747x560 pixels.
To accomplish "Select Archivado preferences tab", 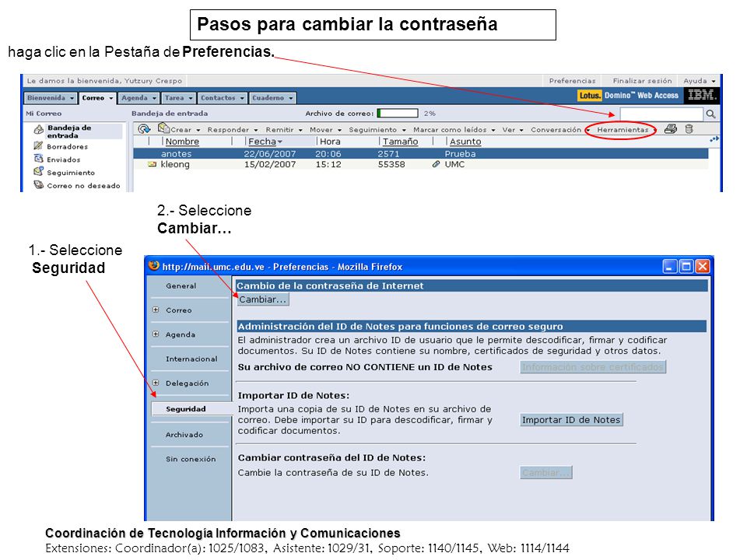I will 184,434.
